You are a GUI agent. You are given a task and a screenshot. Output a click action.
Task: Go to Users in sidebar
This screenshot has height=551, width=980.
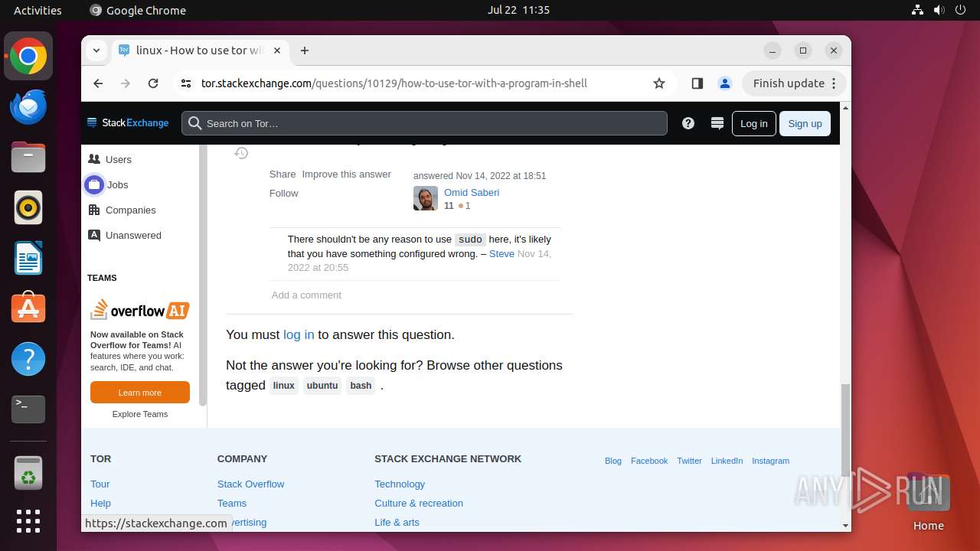coord(119,159)
